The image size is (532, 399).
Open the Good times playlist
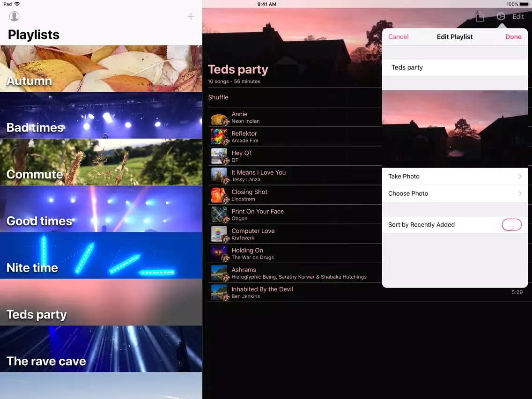[x=101, y=209]
